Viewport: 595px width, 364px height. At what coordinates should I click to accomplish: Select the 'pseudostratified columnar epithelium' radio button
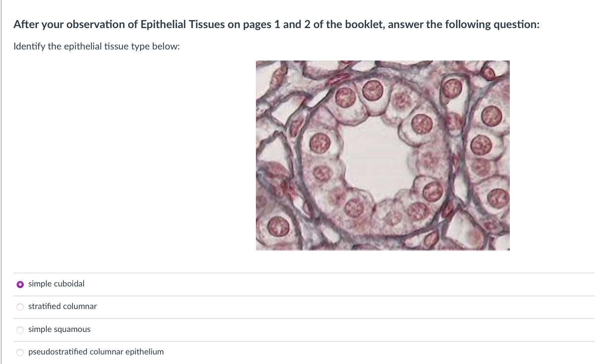pos(20,352)
